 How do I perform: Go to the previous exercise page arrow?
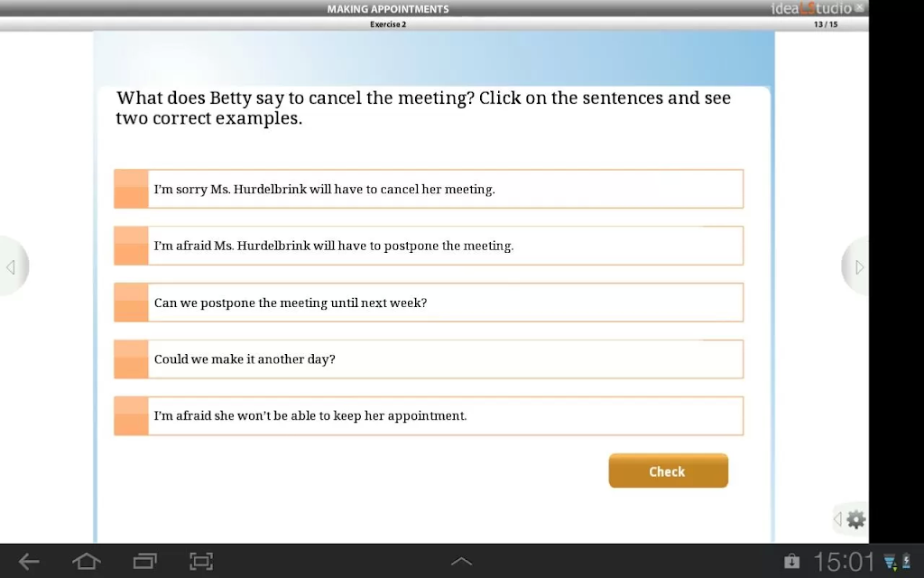pyautogui.click(x=11, y=267)
